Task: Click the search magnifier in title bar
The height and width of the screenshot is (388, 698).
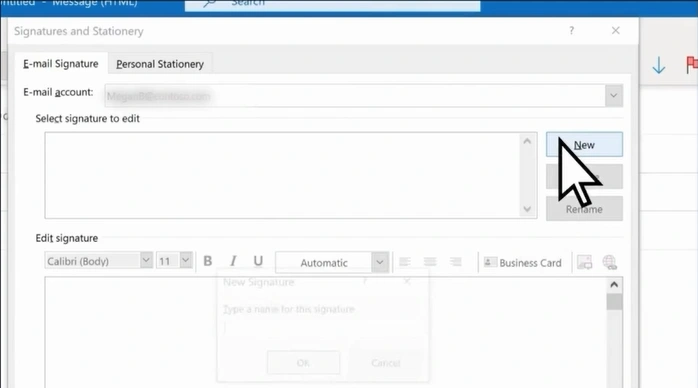Action: [x=210, y=4]
